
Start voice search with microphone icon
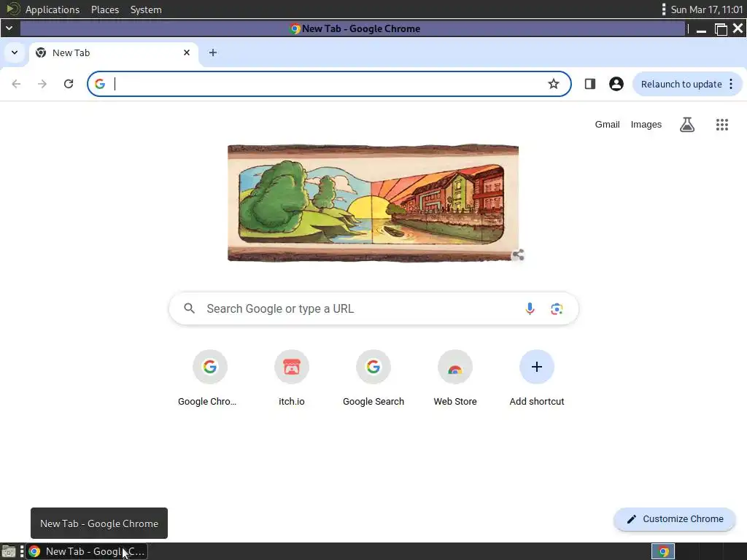[x=530, y=308]
